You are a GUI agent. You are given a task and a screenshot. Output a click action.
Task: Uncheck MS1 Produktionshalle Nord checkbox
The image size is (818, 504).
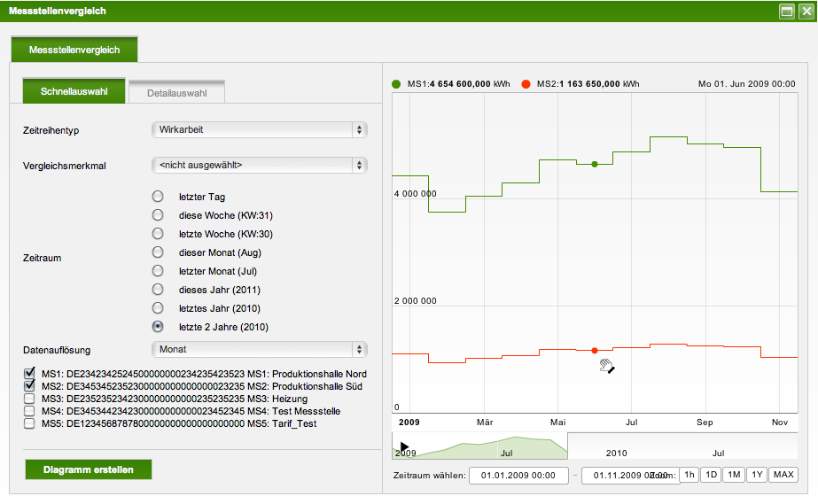[x=30, y=374]
